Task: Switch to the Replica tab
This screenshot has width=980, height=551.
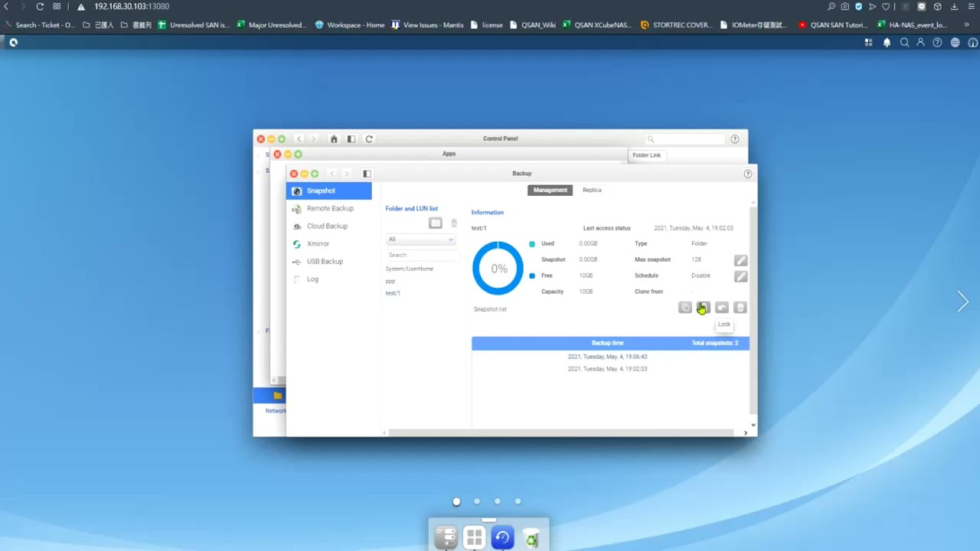Action: (x=592, y=190)
